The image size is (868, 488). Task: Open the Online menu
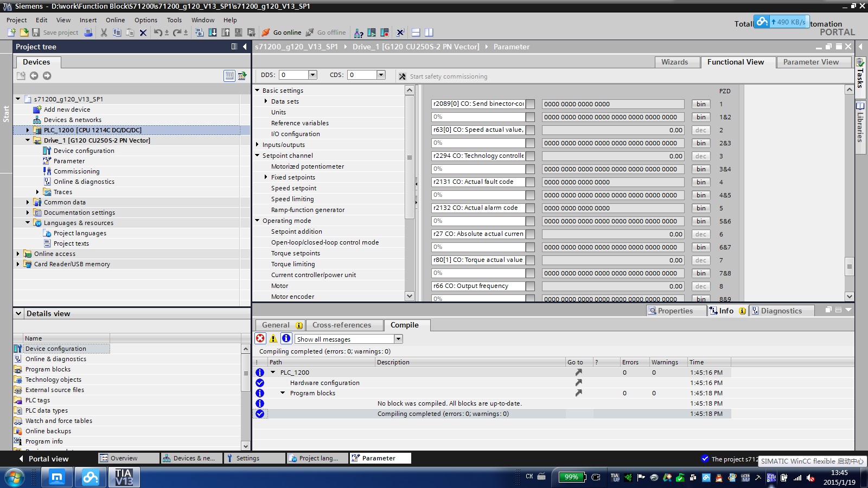(115, 20)
